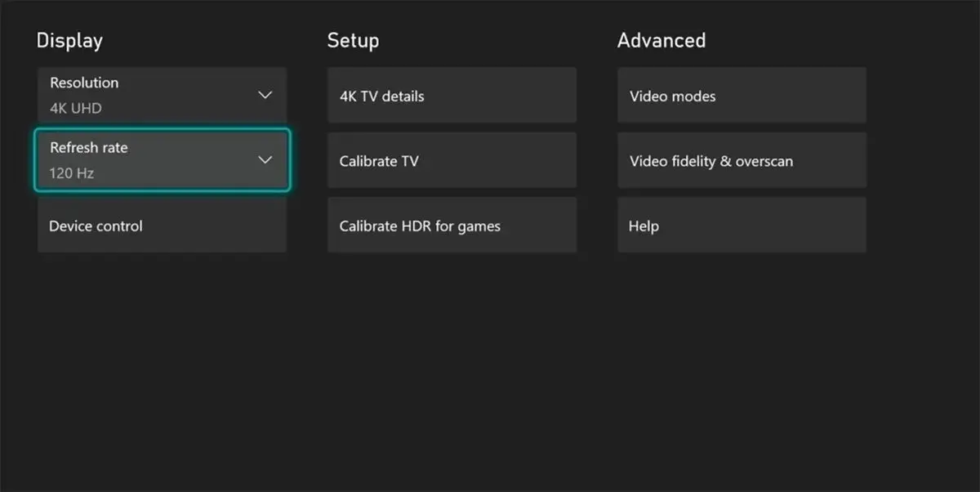Image resolution: width=980 pixels, height=492 pixels.
Task: Click the Advanced section heading
Action: pyautogui.click(x=661, y=40)
